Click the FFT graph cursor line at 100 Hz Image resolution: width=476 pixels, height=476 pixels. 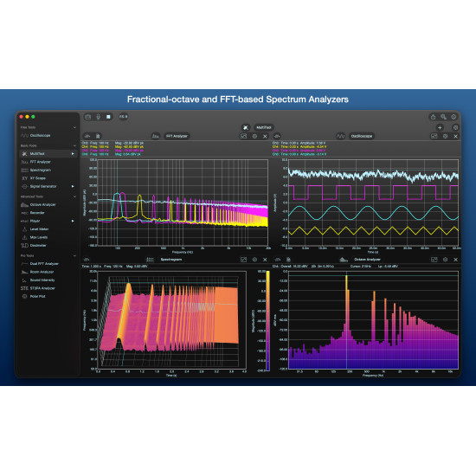(117, 203)
